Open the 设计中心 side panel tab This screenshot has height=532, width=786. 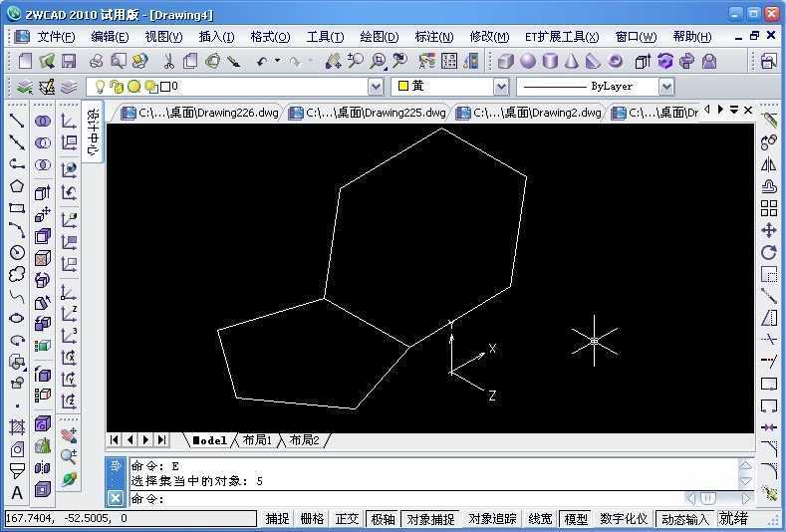point(93,131)
